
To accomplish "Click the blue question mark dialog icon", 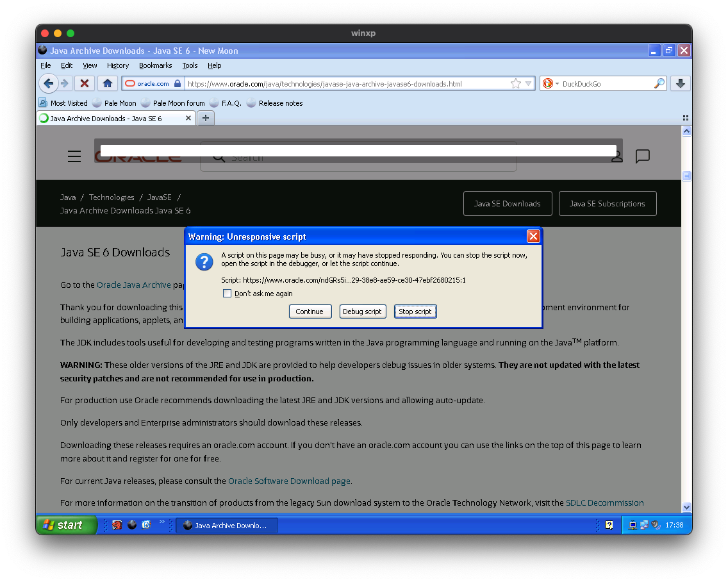I will pyautogui.click(x=204, y=262).
